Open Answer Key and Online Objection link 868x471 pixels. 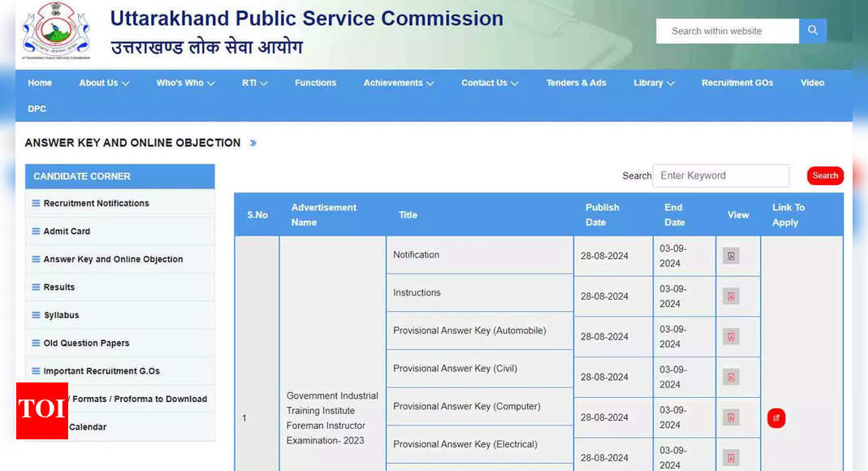pyautogui.click(x=113, y=259)
